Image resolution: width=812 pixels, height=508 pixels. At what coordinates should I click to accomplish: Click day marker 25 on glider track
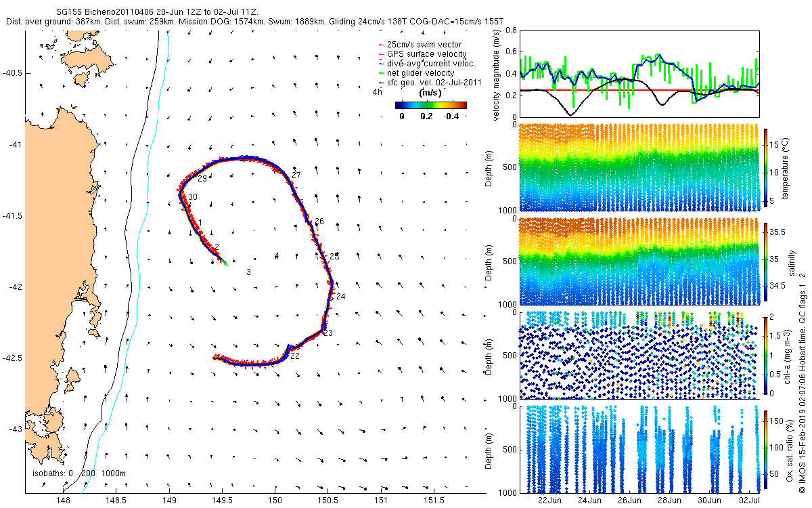334,256
